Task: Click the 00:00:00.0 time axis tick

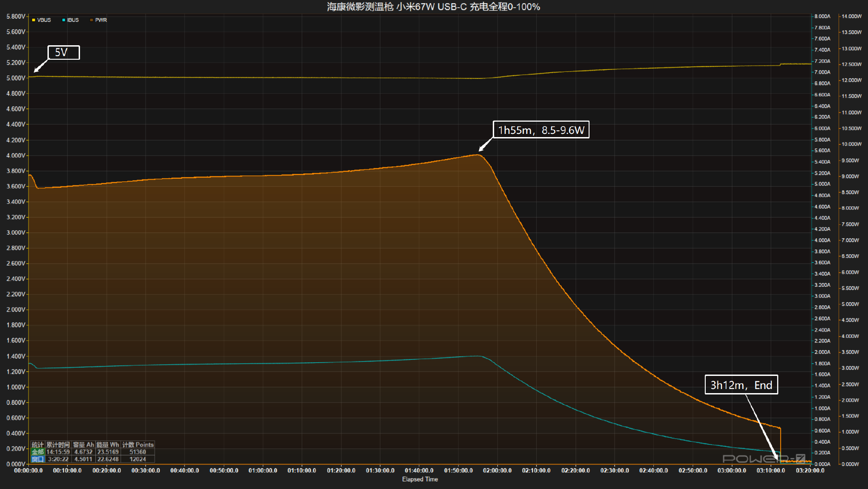Action: pyautogui.click(x=28, y=470)
